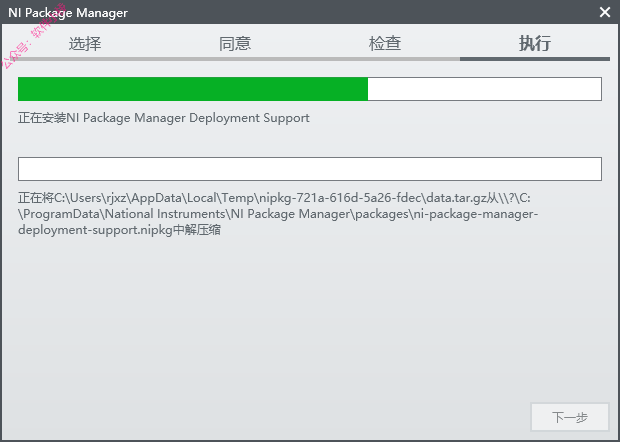
Task: Click the empty second package progress bar
Action: 310,169
